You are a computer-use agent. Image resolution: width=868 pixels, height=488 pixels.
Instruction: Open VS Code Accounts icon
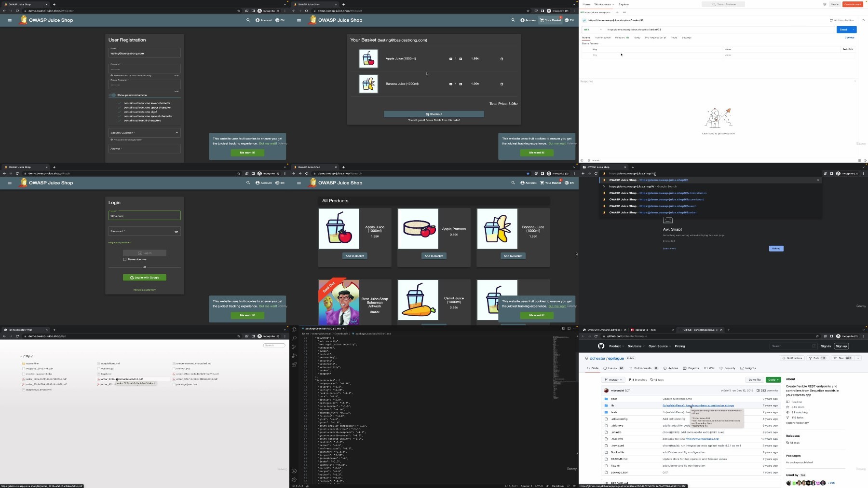click(x=294, y=471)
